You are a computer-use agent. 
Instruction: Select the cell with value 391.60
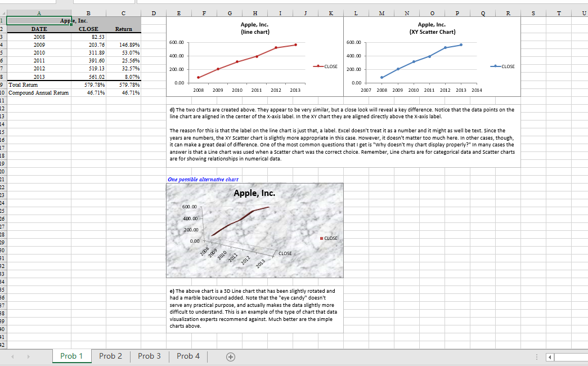coord(88,60)
